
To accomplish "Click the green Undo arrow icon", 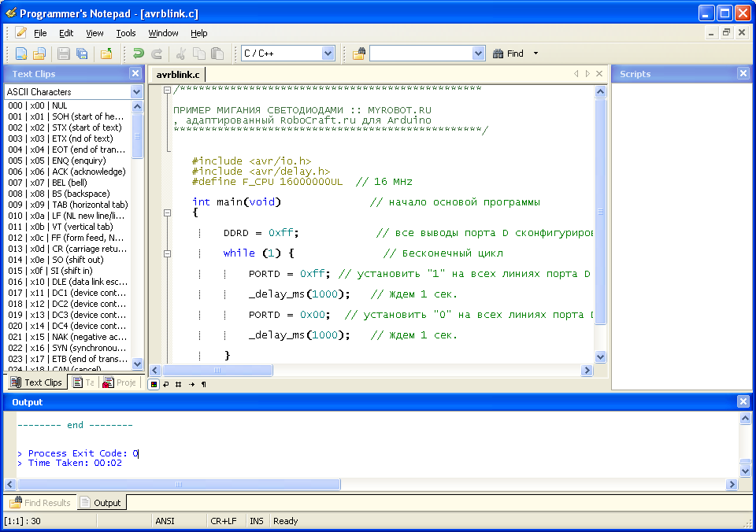I will click(139, 54).
